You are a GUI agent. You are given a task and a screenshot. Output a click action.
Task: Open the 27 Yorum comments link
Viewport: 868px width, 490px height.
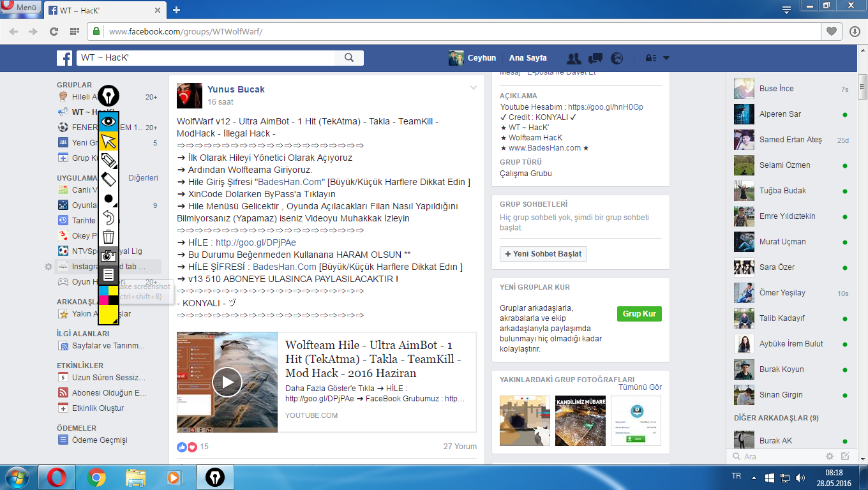460,447
